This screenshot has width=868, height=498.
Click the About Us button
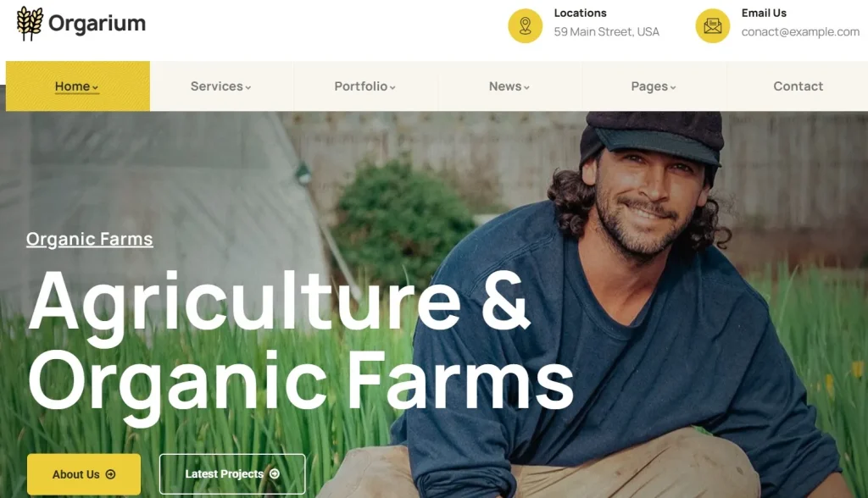coord(84,474)
